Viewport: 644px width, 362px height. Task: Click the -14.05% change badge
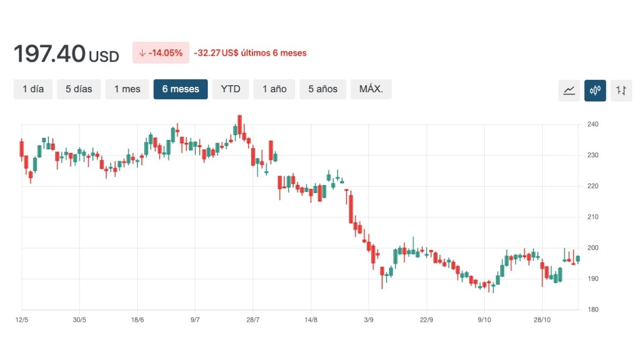tap(160, 53)
